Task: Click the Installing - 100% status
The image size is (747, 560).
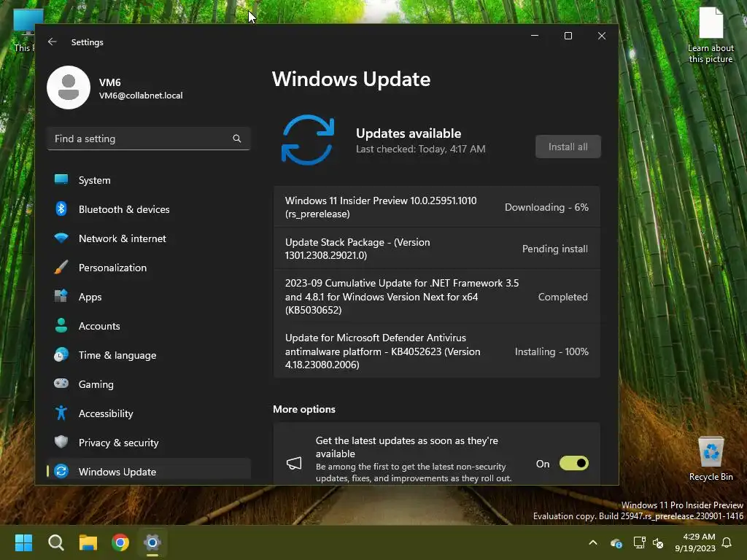Action: (x=551, y=351)
